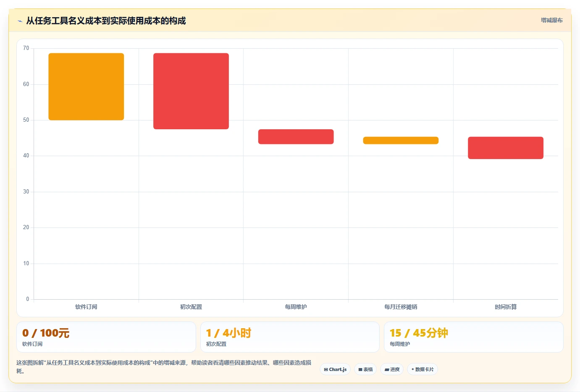Viewport: 580px width, 392px height.
Task: Click the 50 y-axis tick label
Action: click(26, 120)
